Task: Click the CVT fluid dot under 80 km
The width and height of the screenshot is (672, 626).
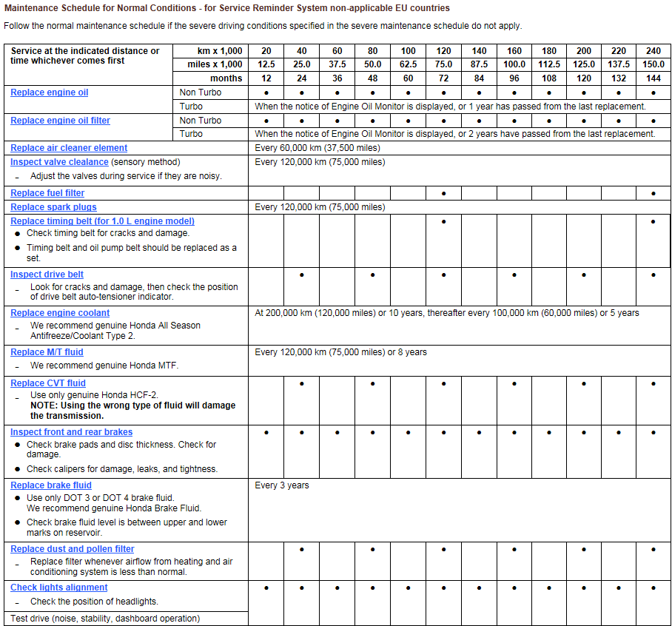Action: (x=373, y=384)
